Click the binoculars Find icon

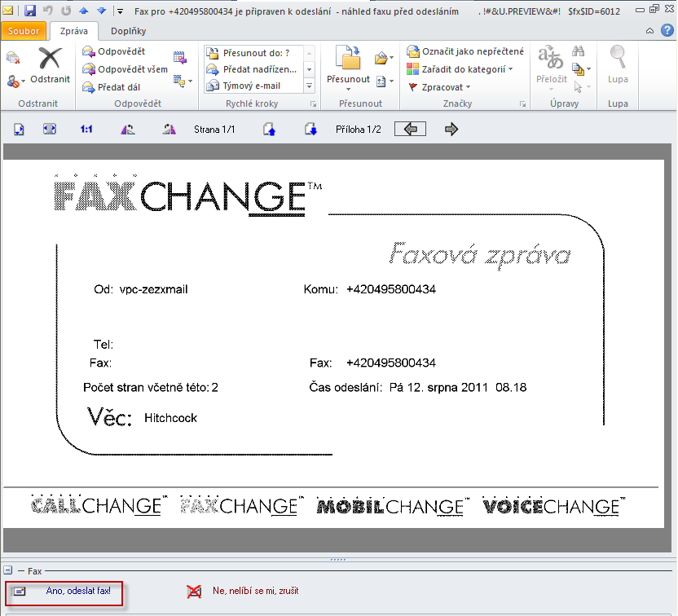pyautogui.click(x=578, y=51)
